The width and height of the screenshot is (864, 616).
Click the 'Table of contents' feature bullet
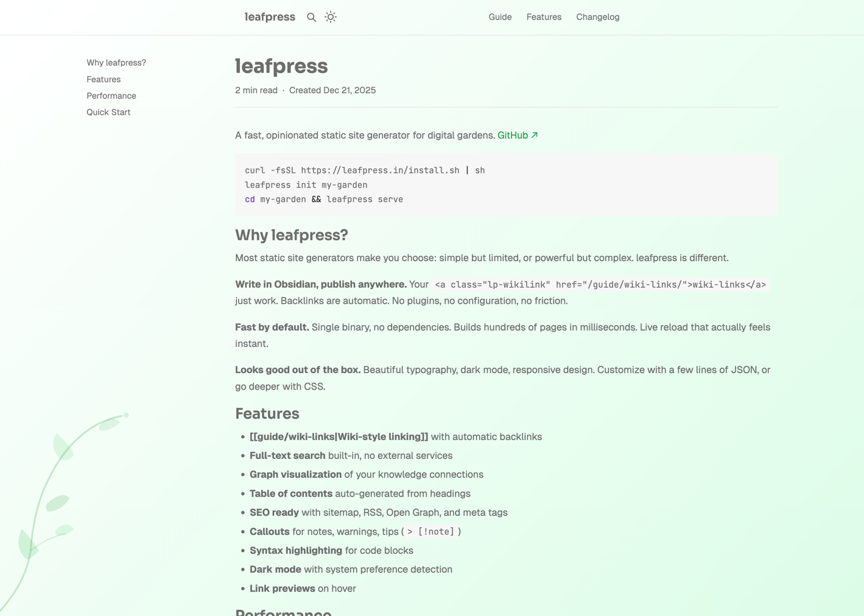pos(360,494)
